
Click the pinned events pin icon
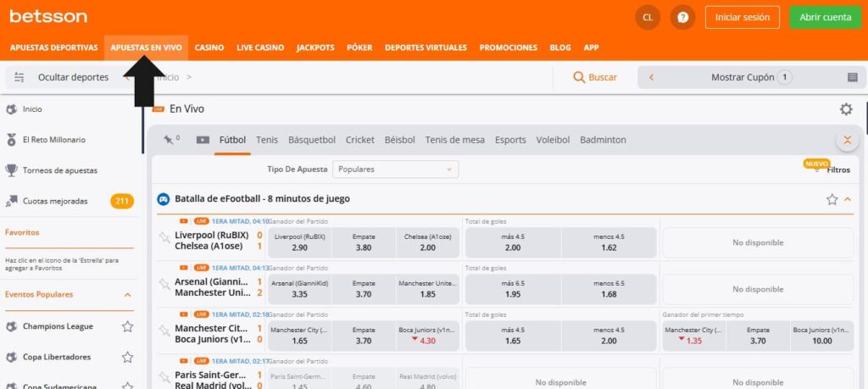[170, 140]
